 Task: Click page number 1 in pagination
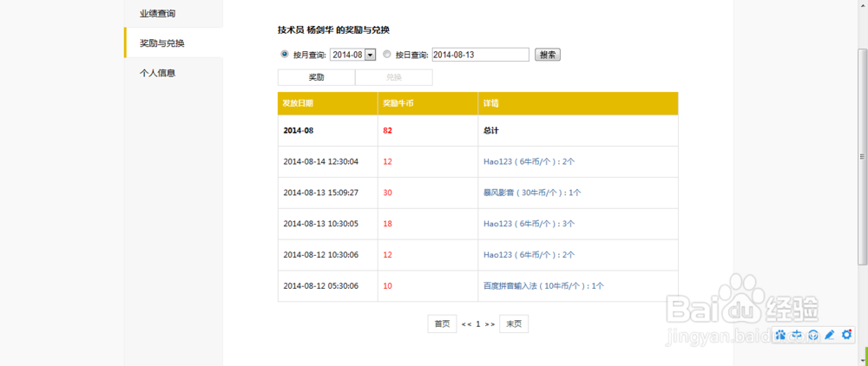pyautogui.click(x=477, y=324)
